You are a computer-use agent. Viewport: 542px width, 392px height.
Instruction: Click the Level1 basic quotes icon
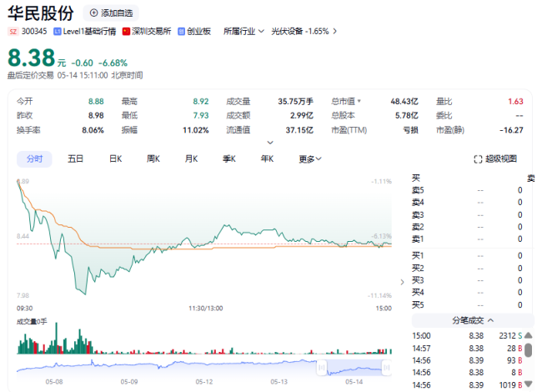(x=57, y=31)
